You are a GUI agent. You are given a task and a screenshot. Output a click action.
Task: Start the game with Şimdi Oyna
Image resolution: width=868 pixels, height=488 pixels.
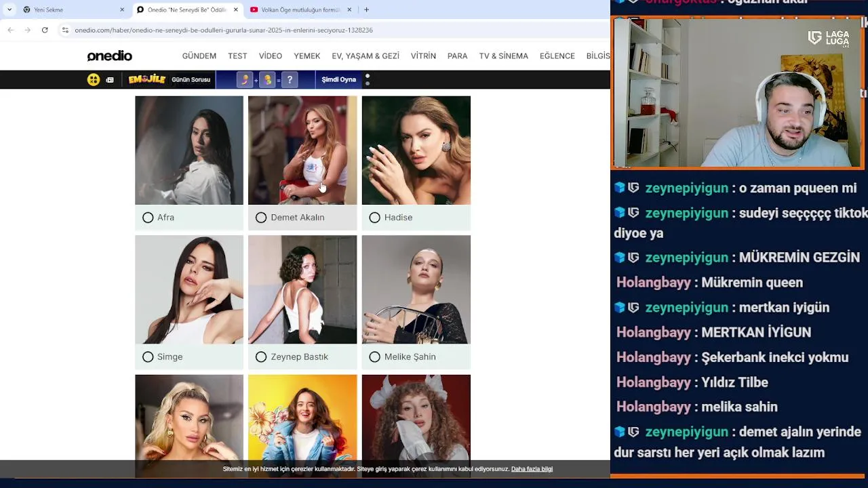click(x=338, y=79)
